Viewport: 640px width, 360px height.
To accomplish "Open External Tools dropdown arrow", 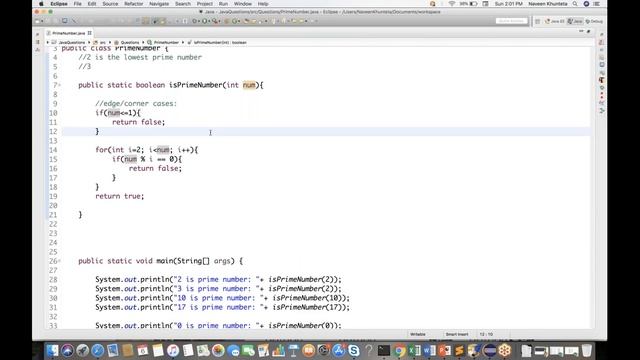I will pyautogui.click(x=219, y=21).
